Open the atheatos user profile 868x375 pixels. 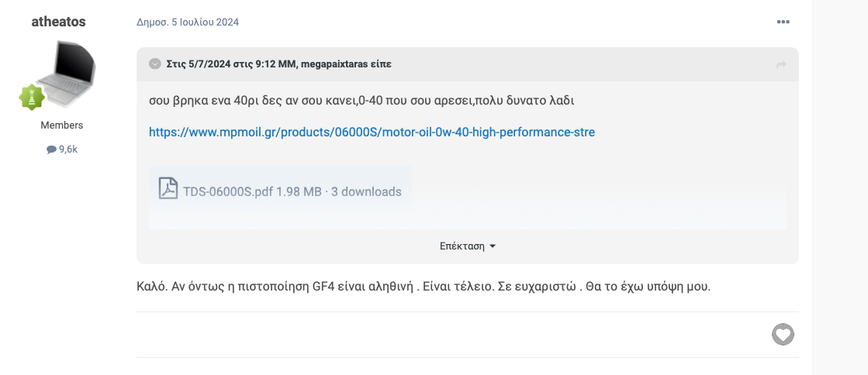click(x=59, y=22)
